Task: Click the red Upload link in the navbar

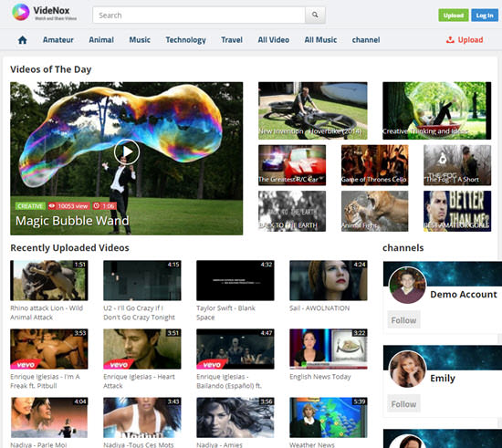Action: (x=465, y=40)
